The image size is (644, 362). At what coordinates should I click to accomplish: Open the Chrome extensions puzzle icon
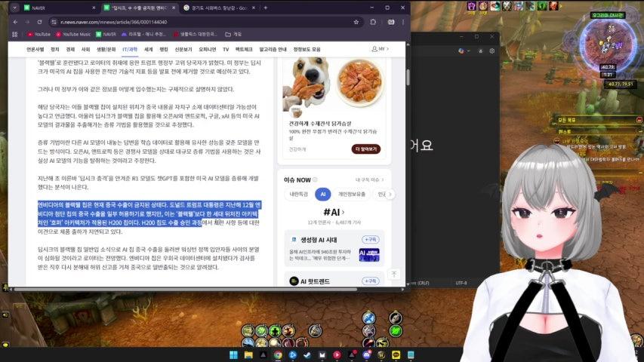click(373, 22)
